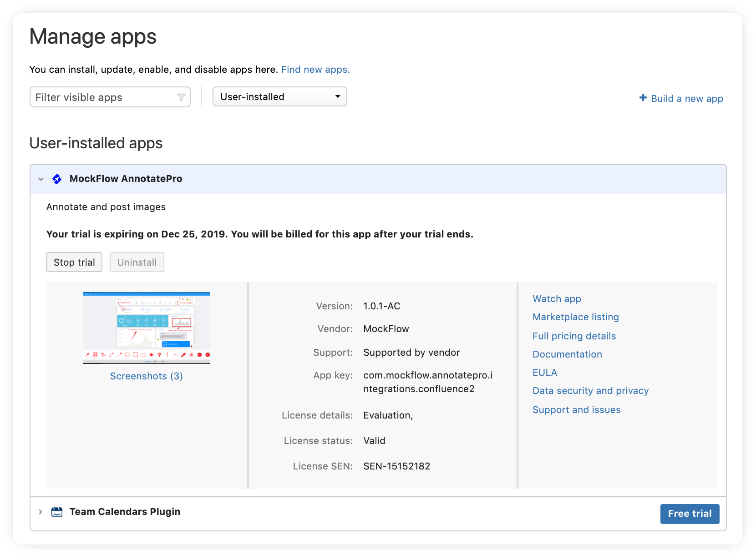Screen dimensions: 756x560
Task: Collapse the MockFlow AnnotatePro row
Action: (41, 179)
